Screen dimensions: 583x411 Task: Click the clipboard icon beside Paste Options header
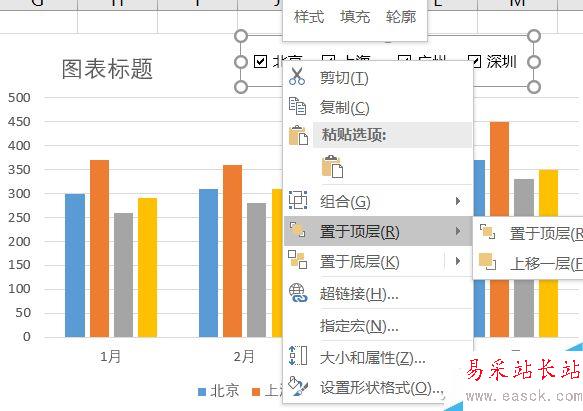coord(298,135)
